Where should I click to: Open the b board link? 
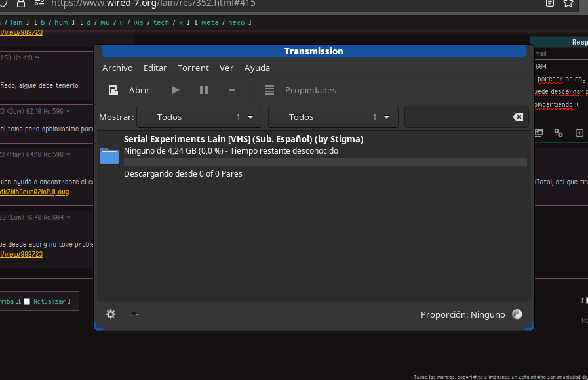pyautogui.click(x=43, y=22)
